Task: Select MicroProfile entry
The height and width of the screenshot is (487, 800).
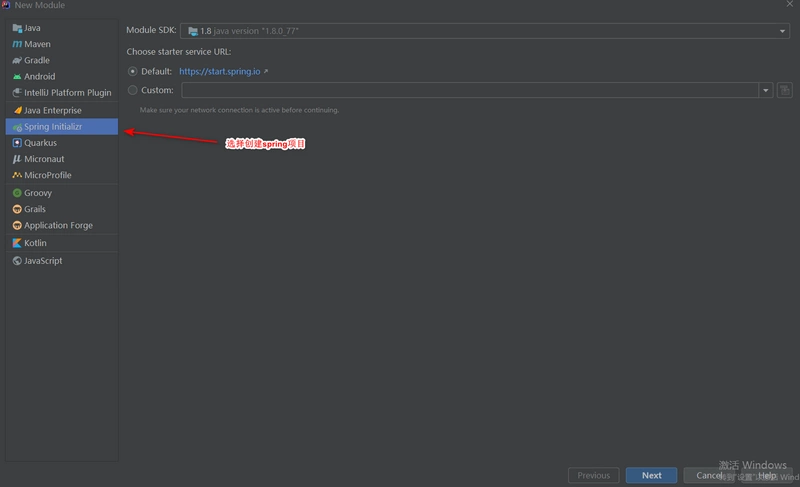Action: click(x=62, y=175)
